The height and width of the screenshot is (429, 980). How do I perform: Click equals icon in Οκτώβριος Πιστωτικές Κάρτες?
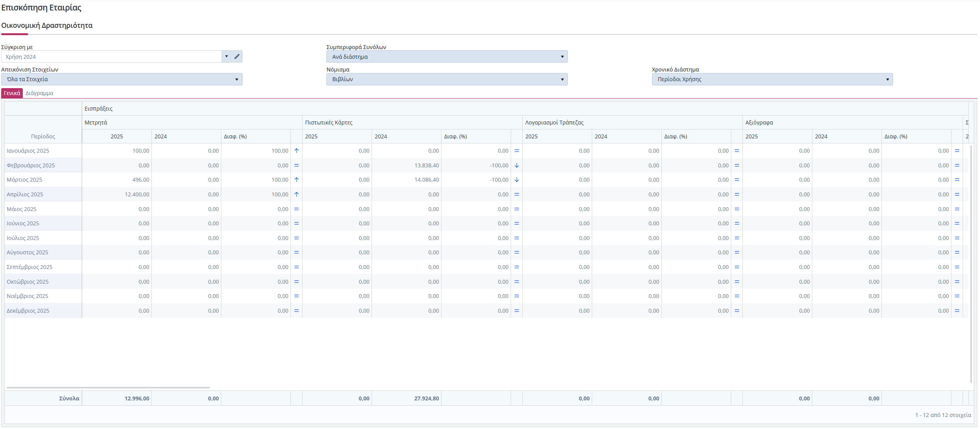516,282
